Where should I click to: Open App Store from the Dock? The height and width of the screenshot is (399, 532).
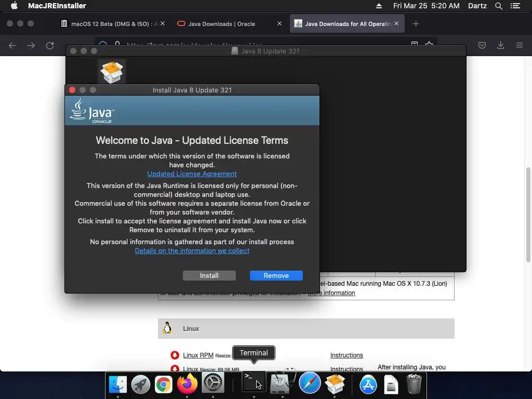pyautogui.click(x=368, y=384)
